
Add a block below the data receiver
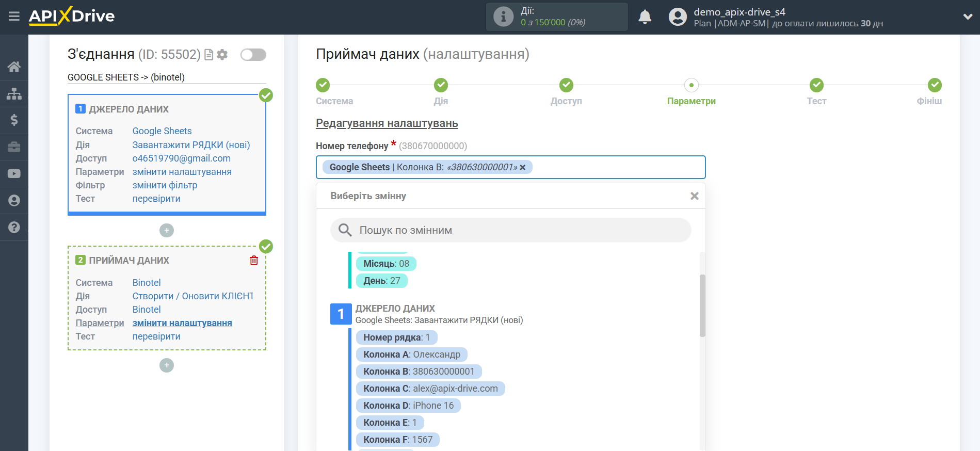(167, 365)
